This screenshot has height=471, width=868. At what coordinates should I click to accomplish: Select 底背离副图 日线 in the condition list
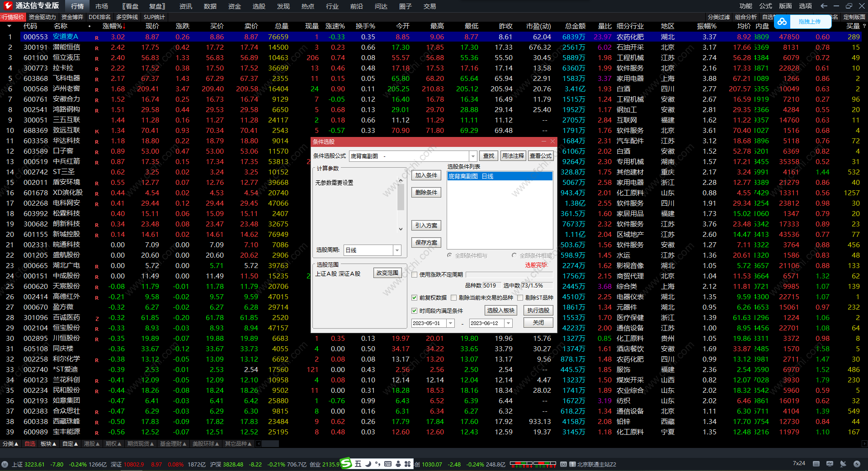coord(500,176)
